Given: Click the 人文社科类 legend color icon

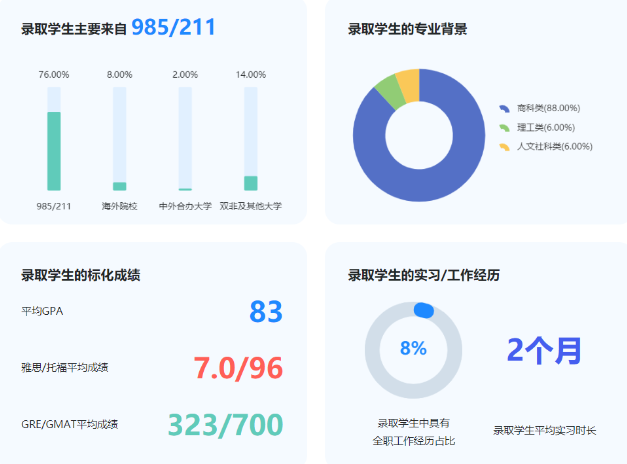Looking at the screenshot, I should pos(504,147).
